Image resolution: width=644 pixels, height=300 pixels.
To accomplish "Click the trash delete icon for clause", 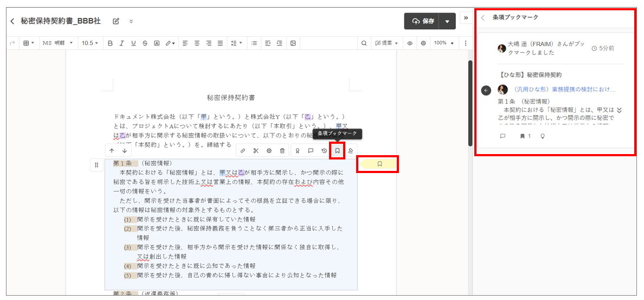I will click(282, 151).
